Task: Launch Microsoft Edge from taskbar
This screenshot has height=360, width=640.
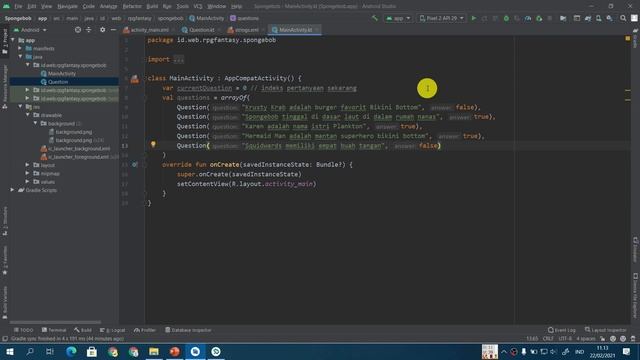Action: point(71,351)
